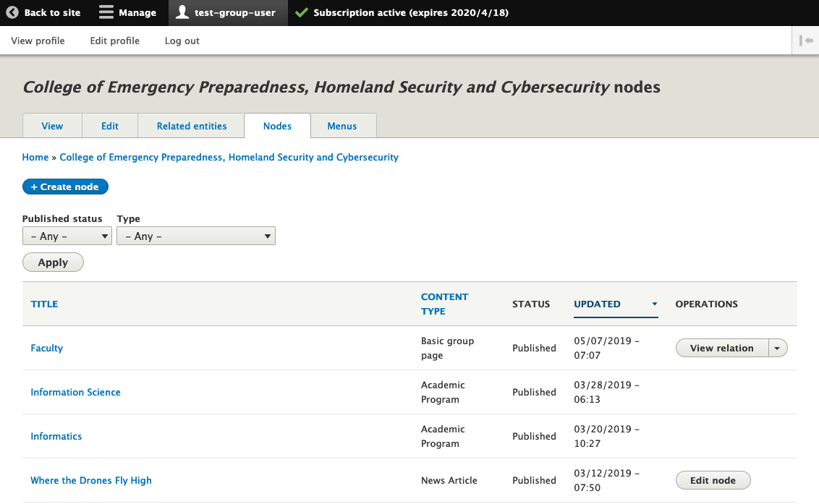Image resolution: width=819 pixels, height=504 pixels.
Task: Open the Edit tab
Action: click(x=110, y=126)
